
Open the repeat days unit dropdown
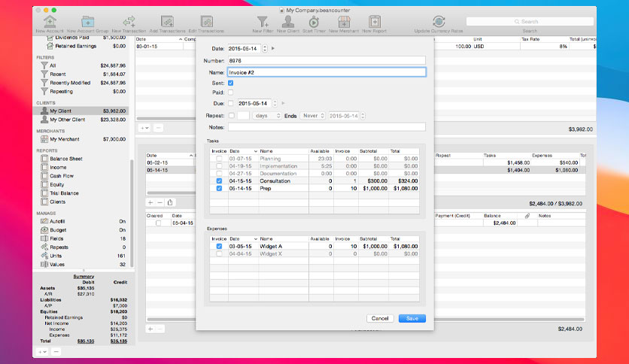pos(267,116)
